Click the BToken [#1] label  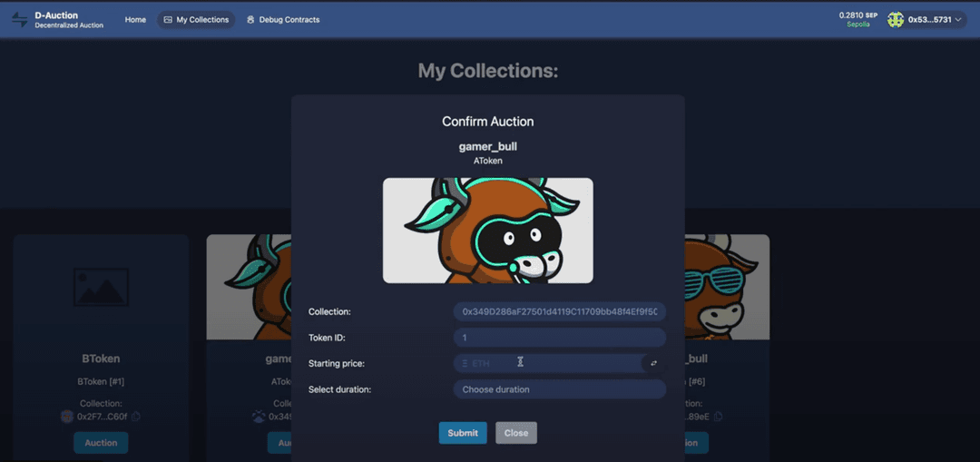click(101, 381)
